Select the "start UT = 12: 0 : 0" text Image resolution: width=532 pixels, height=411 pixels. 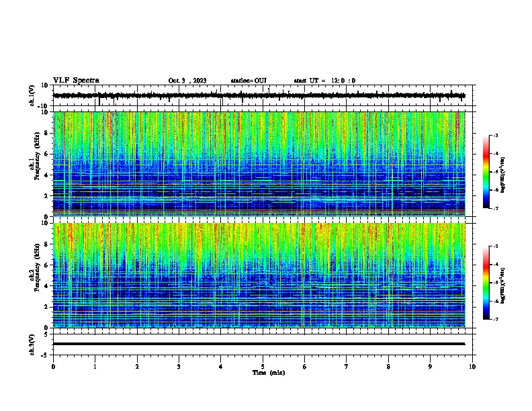click(324, 81)
